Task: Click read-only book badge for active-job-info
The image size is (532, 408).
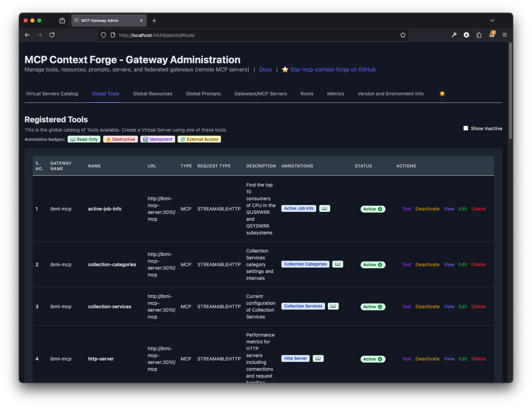Action: click(324, 208)
